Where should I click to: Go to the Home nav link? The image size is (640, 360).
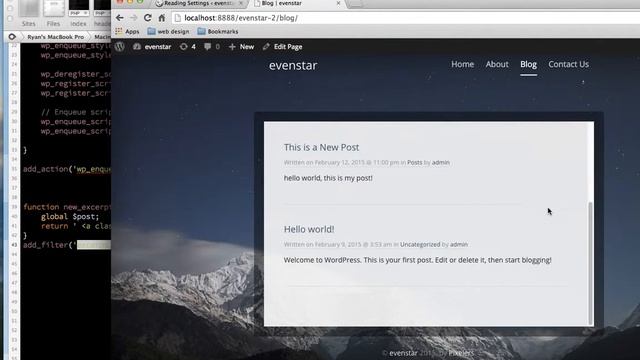tap(462, 64)
